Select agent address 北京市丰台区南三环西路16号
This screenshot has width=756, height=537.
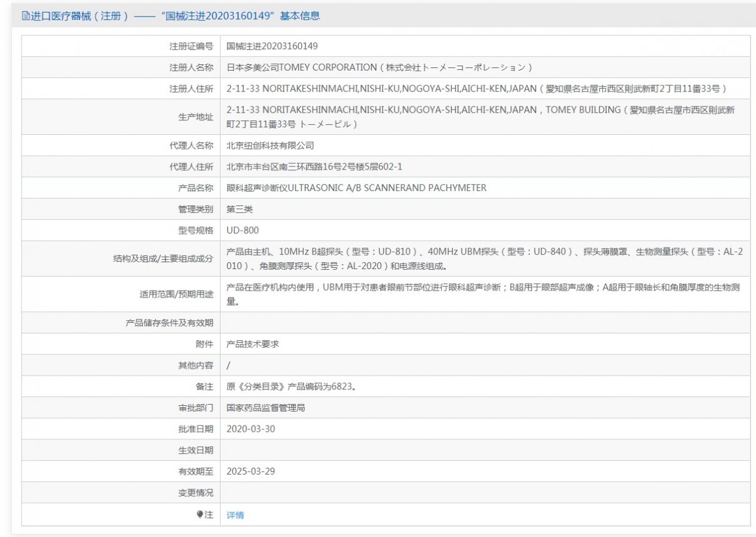point(314,167)
